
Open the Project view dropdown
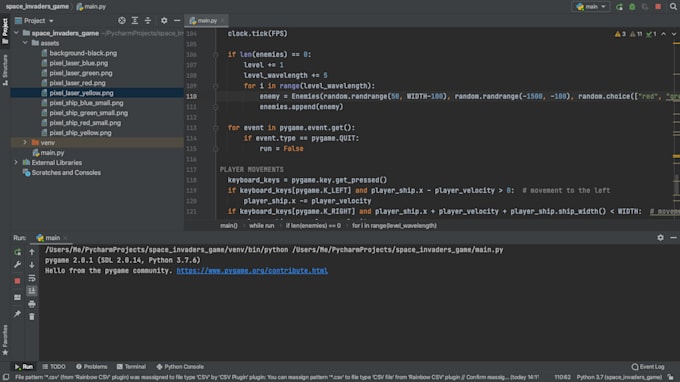34,20
